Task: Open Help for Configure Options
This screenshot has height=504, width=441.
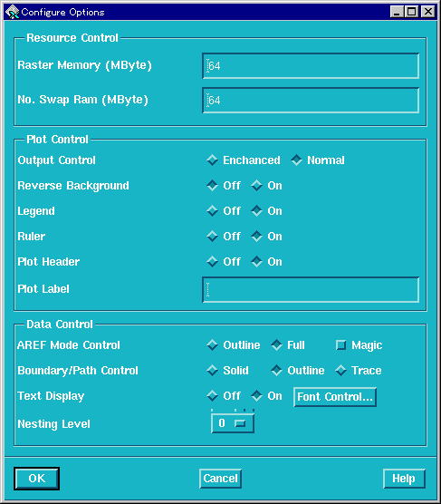Action: [404, 479]
